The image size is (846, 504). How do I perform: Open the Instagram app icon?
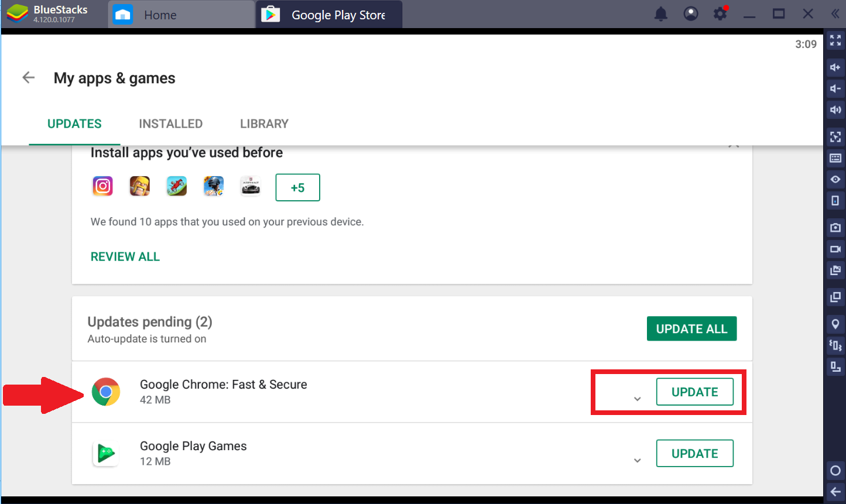(102, 186)
